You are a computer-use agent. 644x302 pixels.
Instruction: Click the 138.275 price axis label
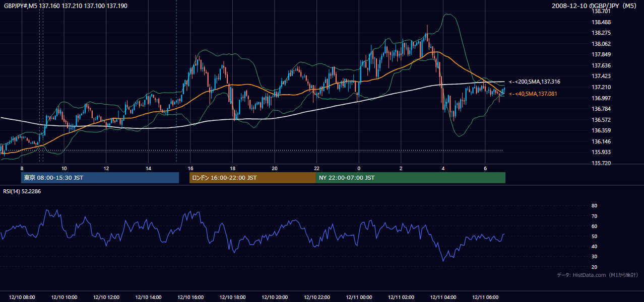[602, 33]
